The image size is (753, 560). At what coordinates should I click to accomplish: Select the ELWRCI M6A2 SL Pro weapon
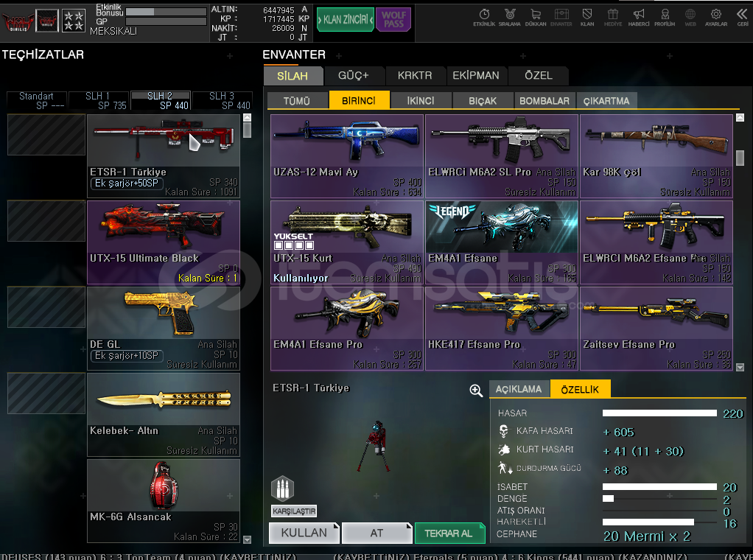(501, 156)
